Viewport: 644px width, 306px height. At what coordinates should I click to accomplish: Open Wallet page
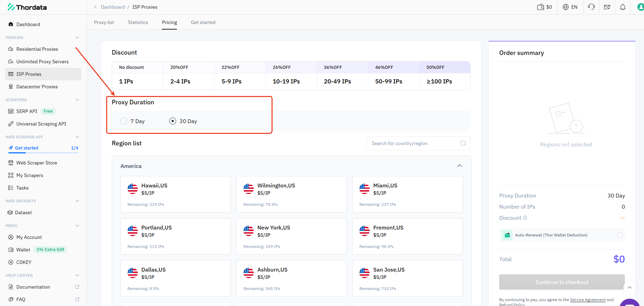tap(23, 250)
